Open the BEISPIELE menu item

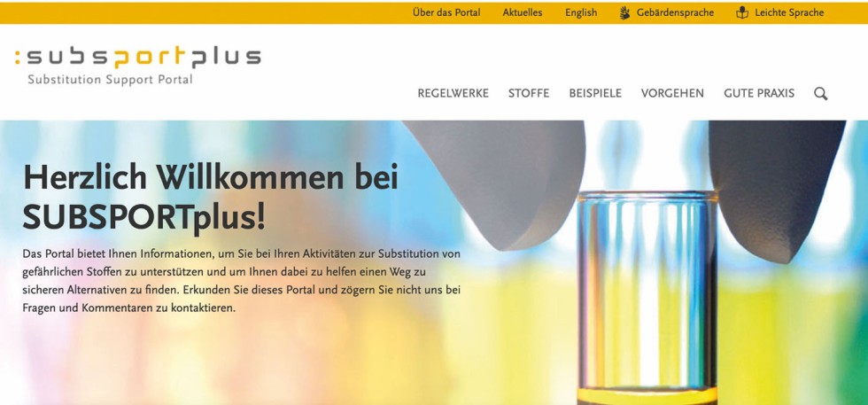[595, 94]
